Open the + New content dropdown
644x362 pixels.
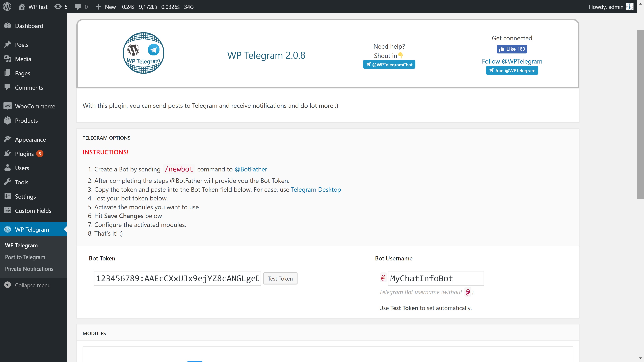click(x=105, y=7)
